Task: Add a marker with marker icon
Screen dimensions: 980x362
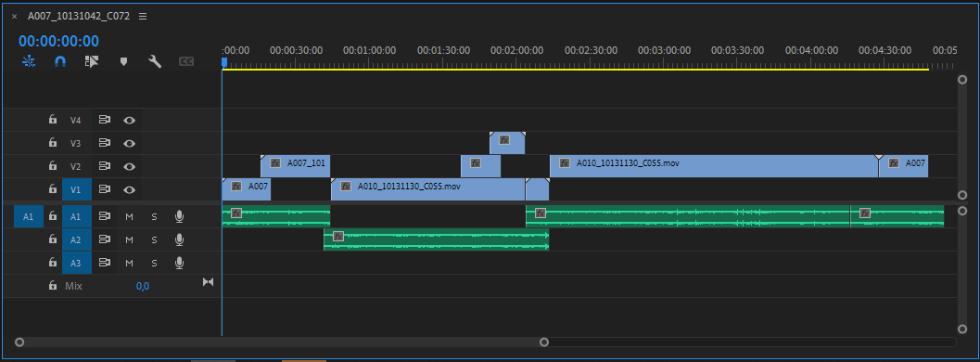Action: (123, 61)
